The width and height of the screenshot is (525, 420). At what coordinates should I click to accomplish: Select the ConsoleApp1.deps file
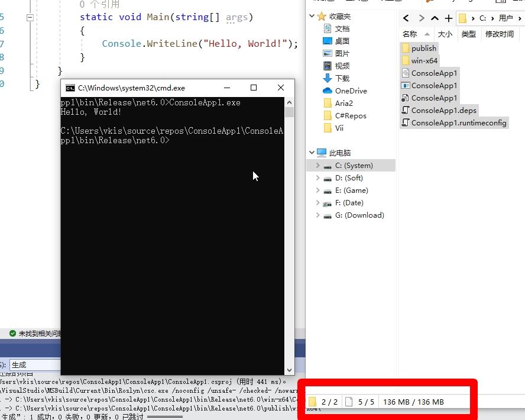click(443, 110)
